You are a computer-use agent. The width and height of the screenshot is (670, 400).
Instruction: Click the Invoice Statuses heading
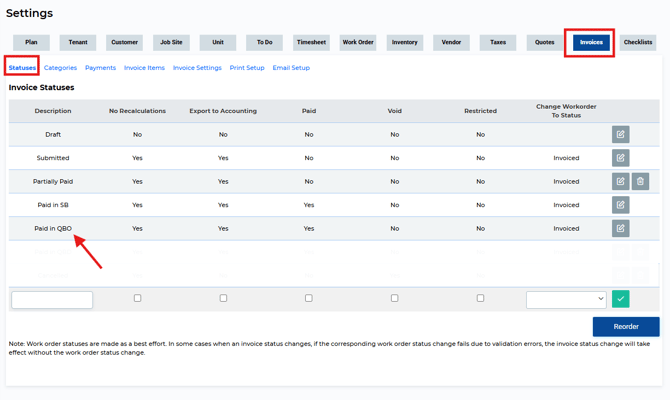click(x=41, y=87)
